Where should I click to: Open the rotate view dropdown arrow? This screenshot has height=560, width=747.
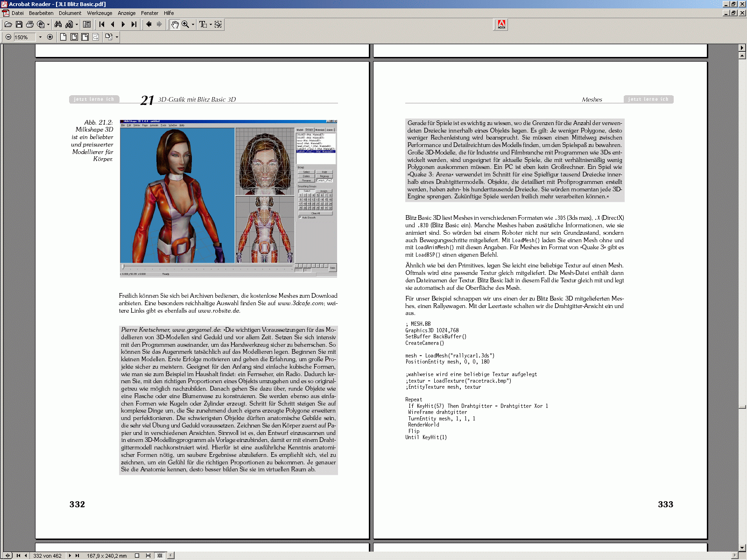(x=117, y=37)
